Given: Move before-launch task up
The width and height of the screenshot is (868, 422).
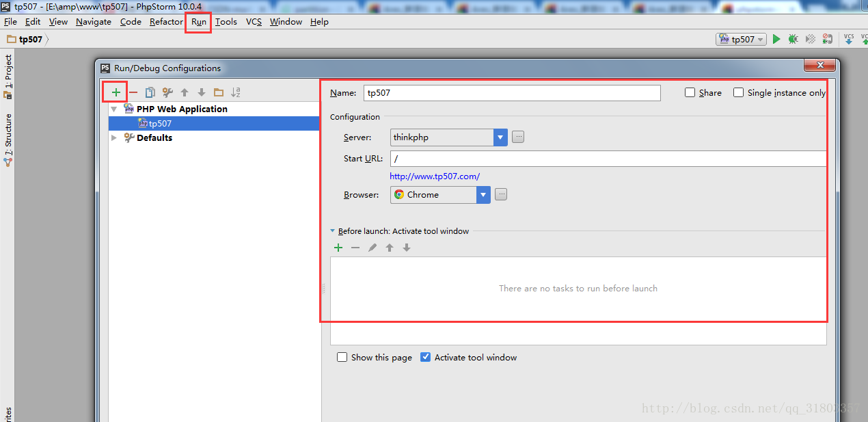Looking at the screenshot, I should point(390,248).
